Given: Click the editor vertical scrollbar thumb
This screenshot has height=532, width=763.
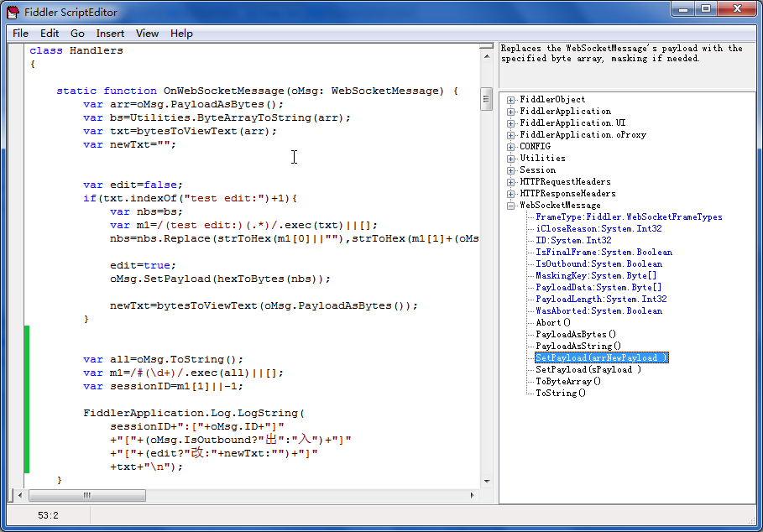Looking at the screenshot, I should (486, 99).
